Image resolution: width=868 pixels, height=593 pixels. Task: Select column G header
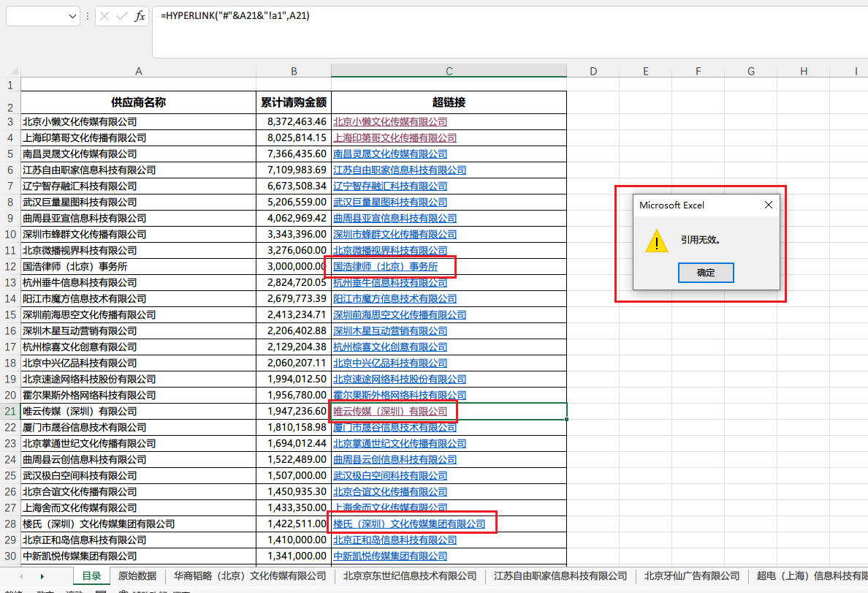point(750,71)
